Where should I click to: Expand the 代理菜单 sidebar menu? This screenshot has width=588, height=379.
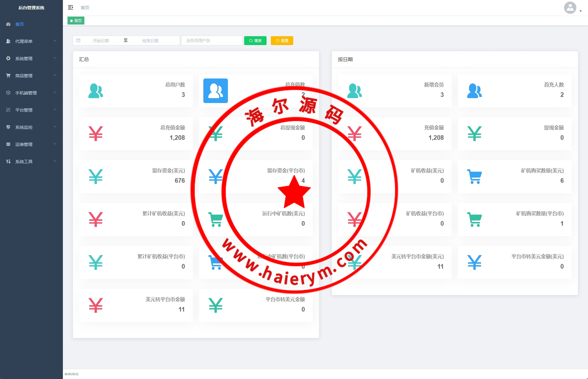(x=31, y=41)
